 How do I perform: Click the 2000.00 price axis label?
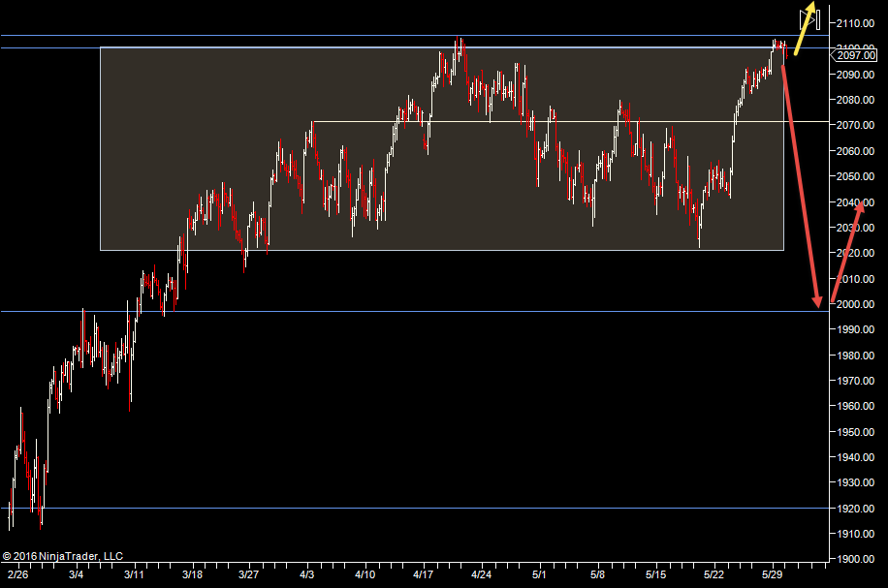pyautogui.click(x=859, y=304)
